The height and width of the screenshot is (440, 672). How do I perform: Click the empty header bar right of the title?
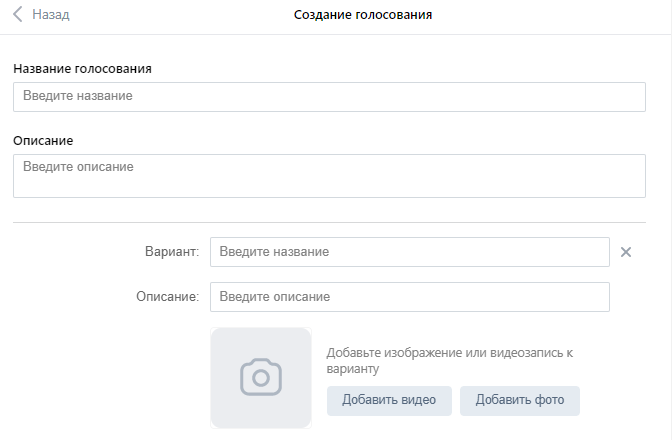[x=549, y=15]
